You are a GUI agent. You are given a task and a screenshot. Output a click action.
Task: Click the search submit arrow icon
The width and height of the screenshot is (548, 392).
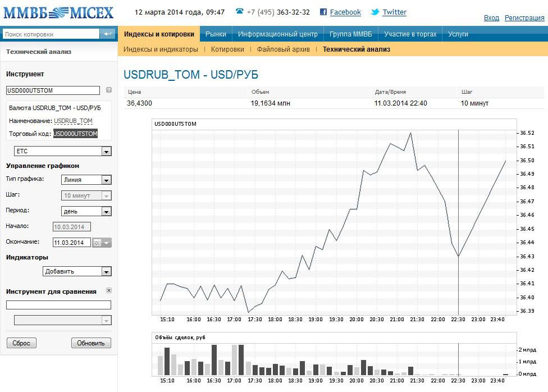tap(107, 34)
